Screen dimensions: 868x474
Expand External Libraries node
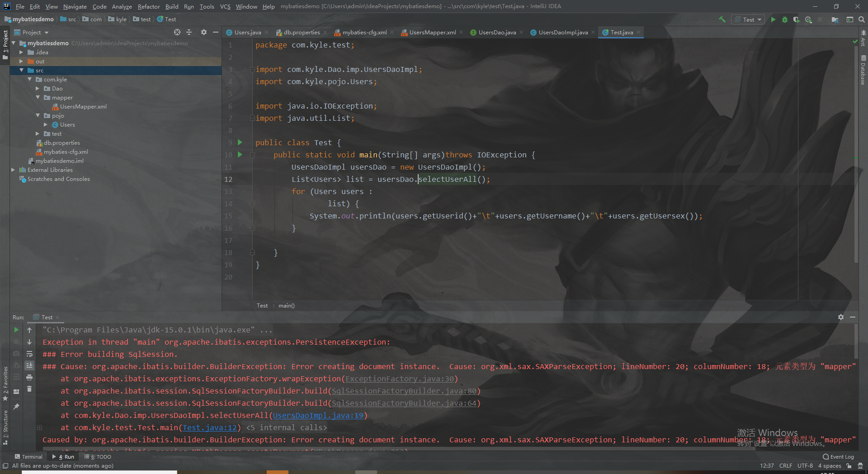point(13,170)
